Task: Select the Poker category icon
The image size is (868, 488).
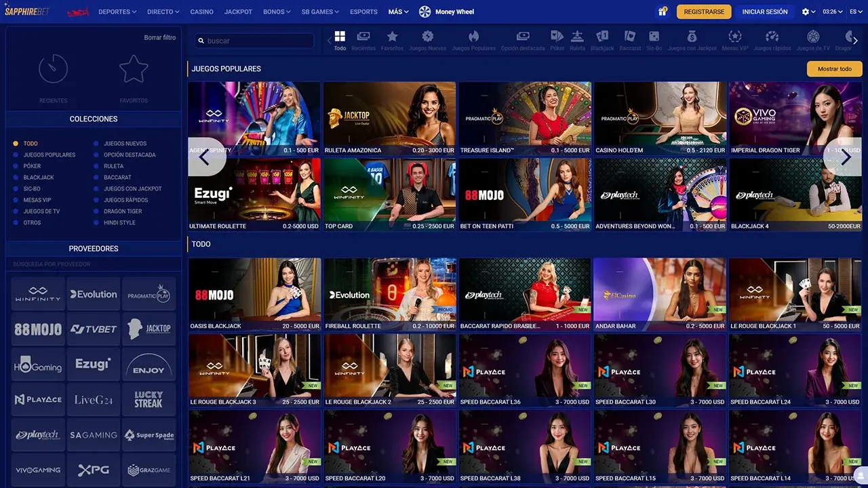Action: [x=557, y=37]
